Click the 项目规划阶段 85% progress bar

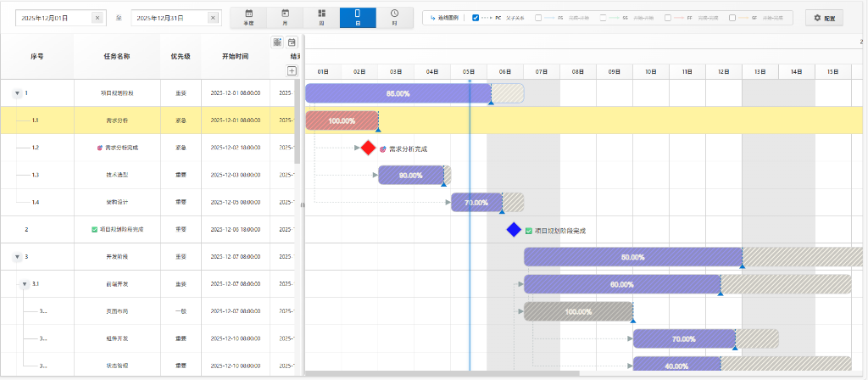click(x=397, y=93)
